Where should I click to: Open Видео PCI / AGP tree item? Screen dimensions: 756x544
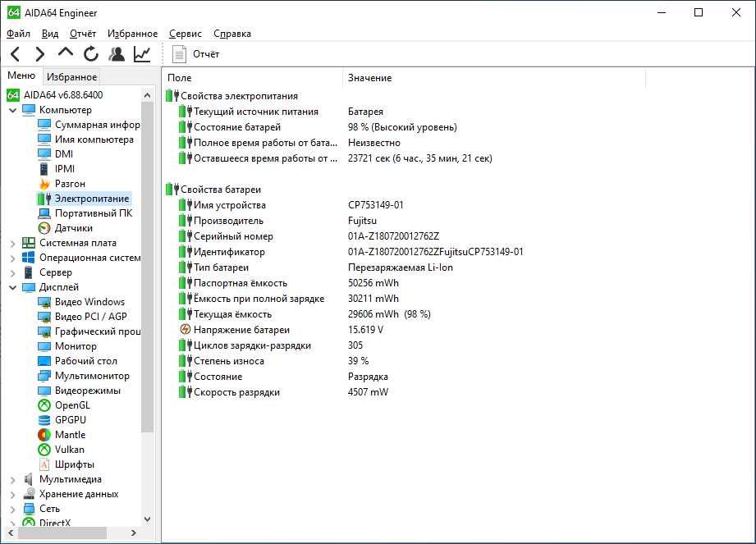click(x=82, y=317)
